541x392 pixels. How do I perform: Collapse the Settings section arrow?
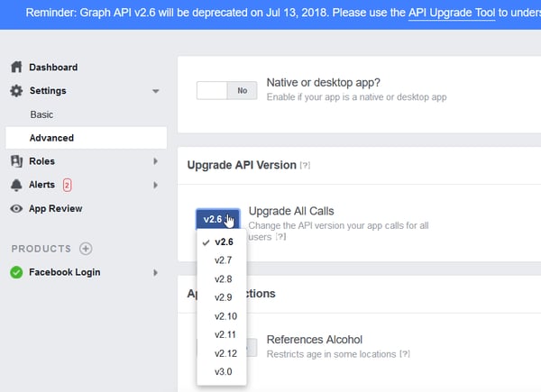pyautogui.click(x=156, y=91)
